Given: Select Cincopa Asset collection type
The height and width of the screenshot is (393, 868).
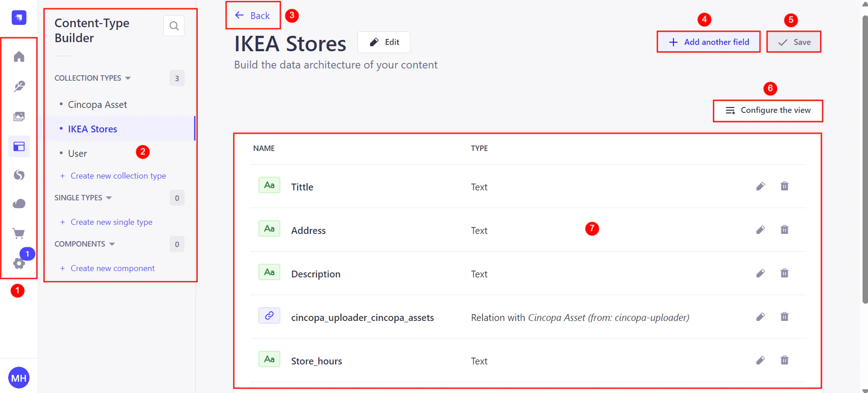Looking at the screenshot, I should point(98,105).
